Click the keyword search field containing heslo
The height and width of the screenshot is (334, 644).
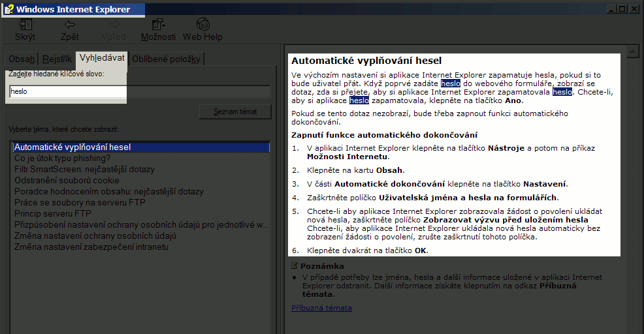[140, 91]
